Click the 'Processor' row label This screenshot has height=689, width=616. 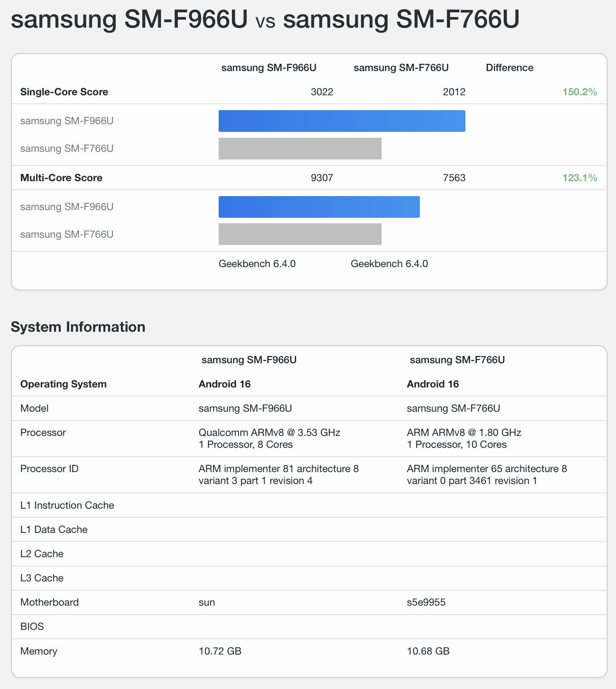(43, 433)
